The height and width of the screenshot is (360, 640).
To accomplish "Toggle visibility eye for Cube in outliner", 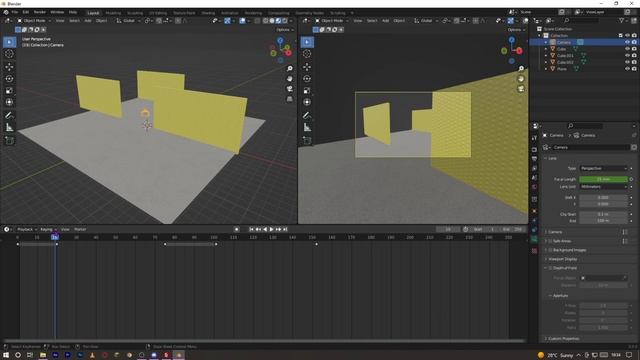I will 627,49.
